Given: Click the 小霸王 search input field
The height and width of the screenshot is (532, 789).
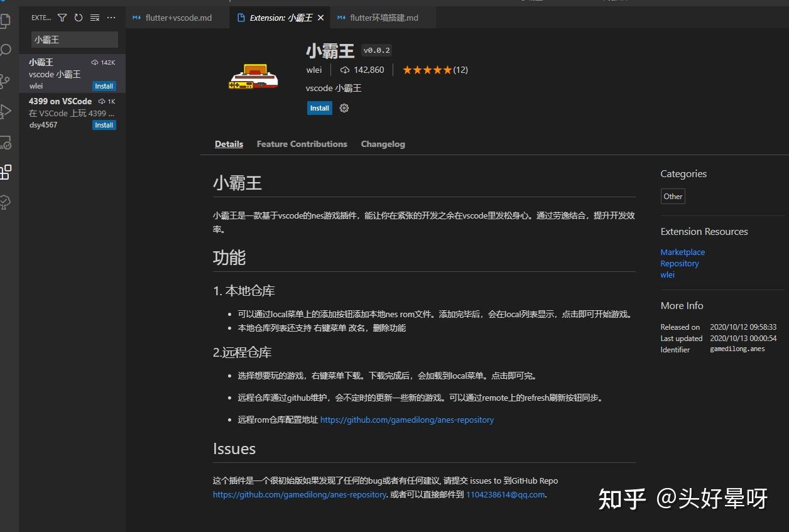Looking at the screenshot, I should click(73, 39).
